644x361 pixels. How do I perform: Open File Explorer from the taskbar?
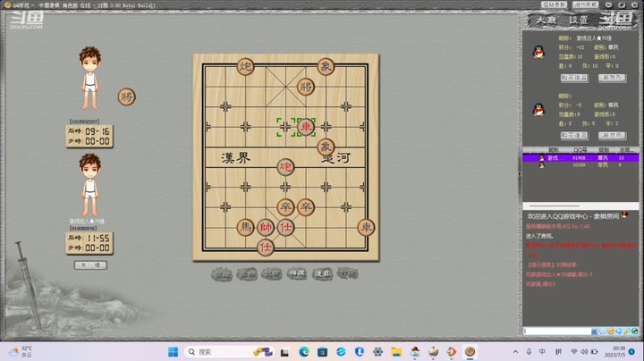[x=396, y=351]
